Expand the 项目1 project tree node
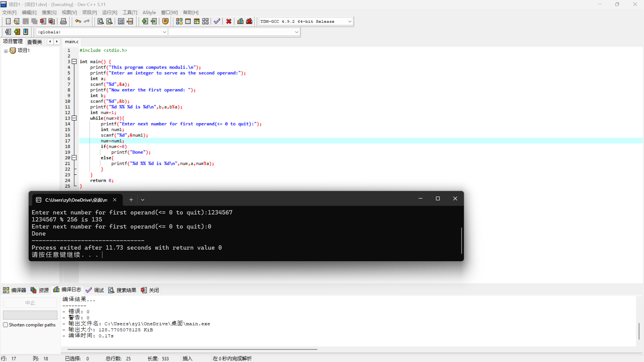This screenshot has width=644, height=362. tap(6, 51)
